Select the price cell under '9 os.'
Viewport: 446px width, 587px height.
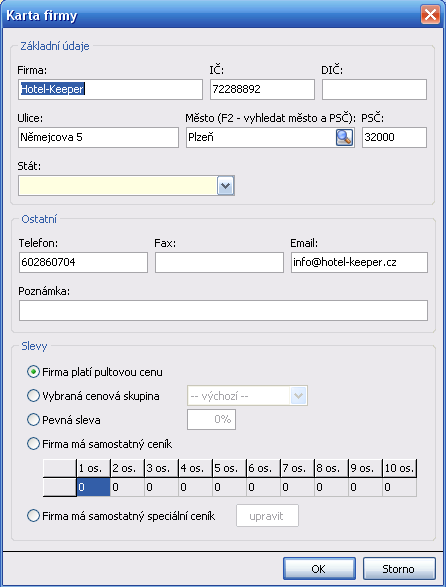pos(366,487)
